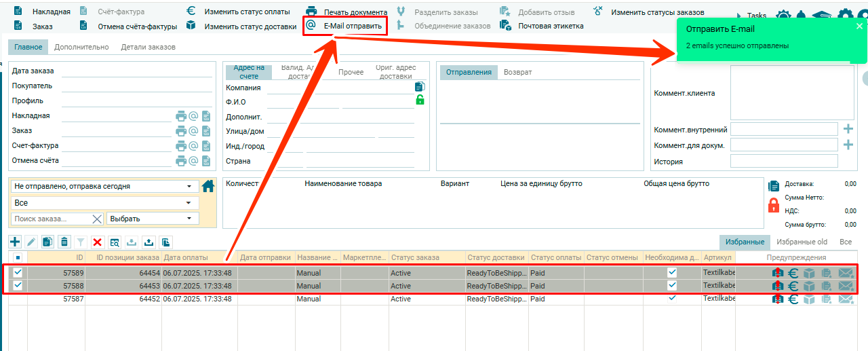Click the euro icon in order 57589 row
Viewport: 868px width, 351px height.
pos(793,273)
